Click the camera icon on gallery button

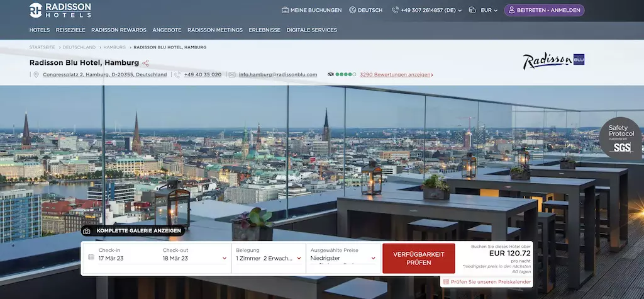[87, 231]
